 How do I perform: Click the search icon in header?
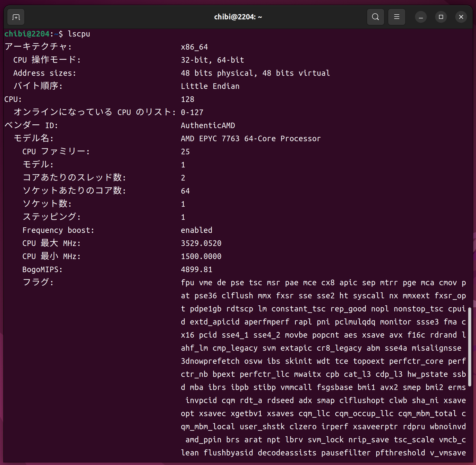pos(375,17)
